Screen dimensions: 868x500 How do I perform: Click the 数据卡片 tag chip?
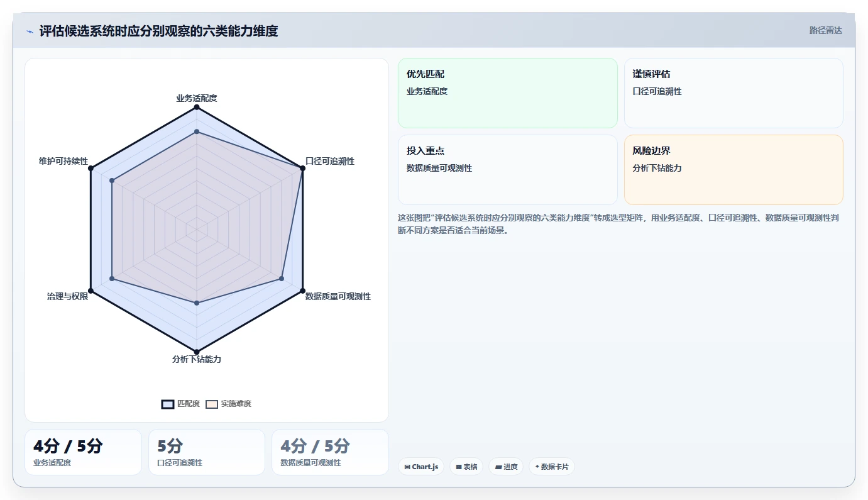552,467
